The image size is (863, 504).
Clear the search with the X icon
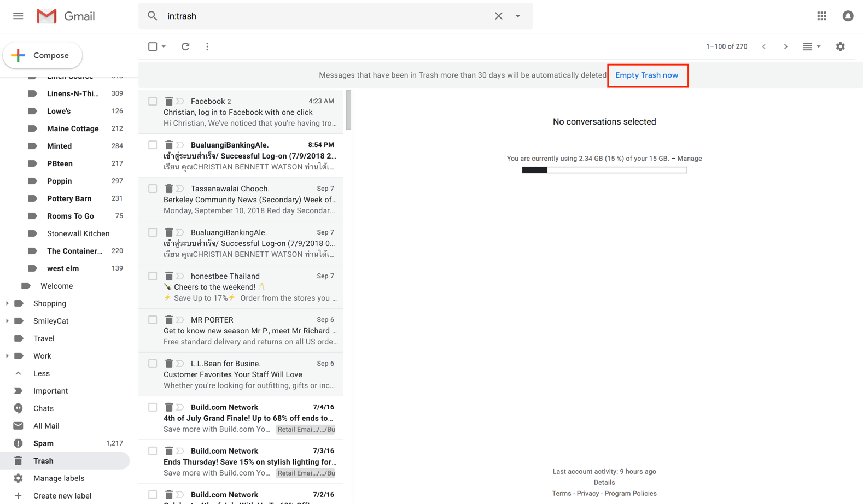(x=498, y=16)
